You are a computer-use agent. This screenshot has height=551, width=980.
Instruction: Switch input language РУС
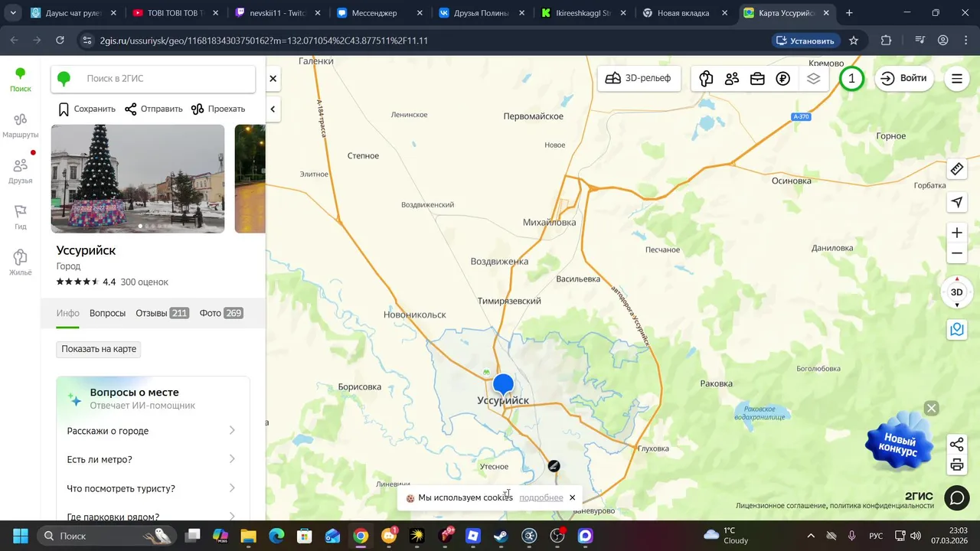pos(876,536)
